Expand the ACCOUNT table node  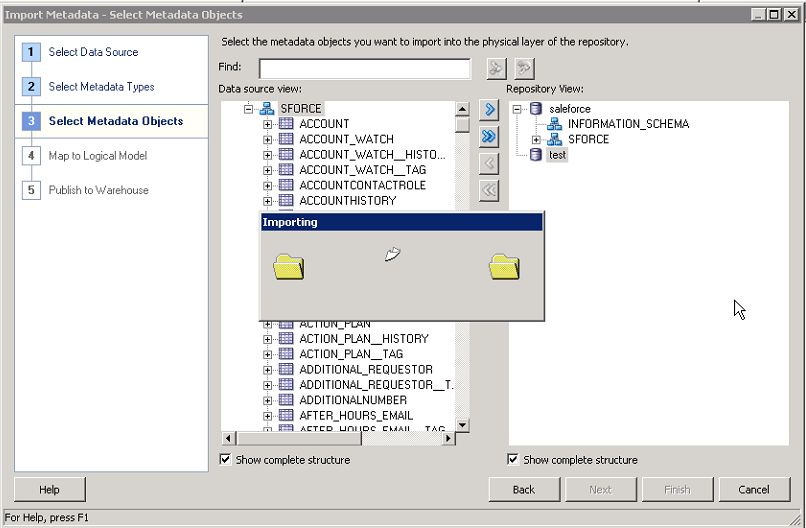click(x=268, y=124)
